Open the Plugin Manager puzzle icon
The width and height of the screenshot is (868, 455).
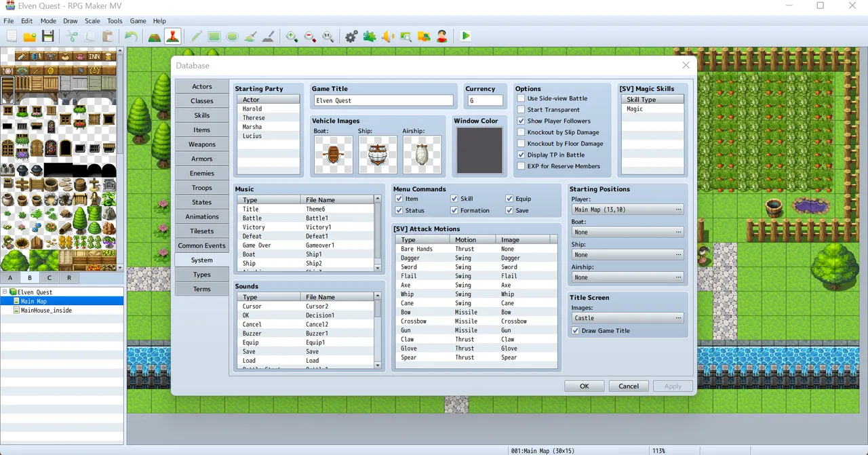370,37
